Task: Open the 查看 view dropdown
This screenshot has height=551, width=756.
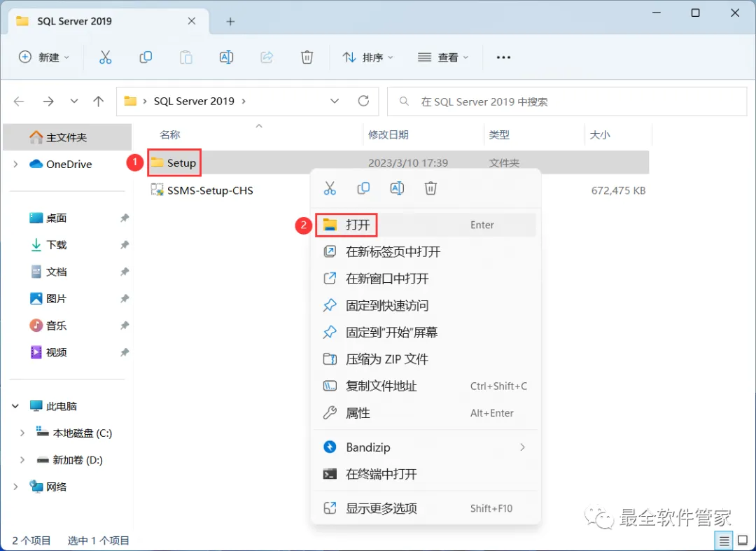Action: point(443,57)
